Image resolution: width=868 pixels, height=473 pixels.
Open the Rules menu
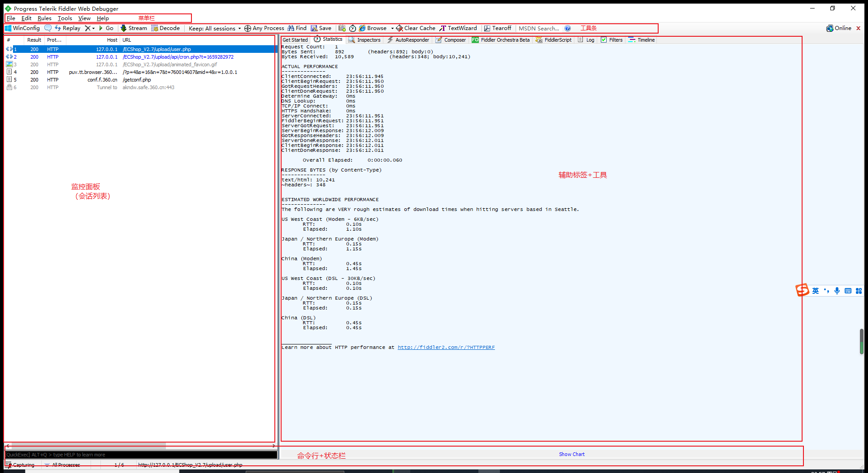pyautogui.click(x=44, y=18)
